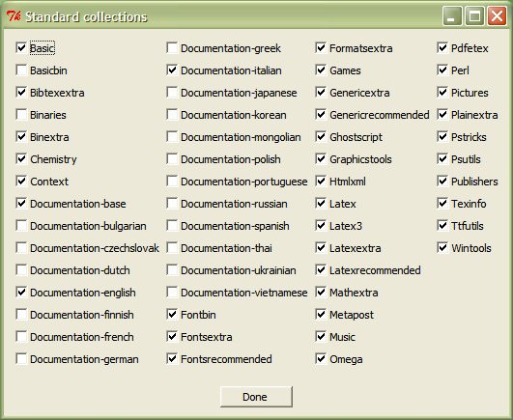Deselect Latex3

(321, 226)
